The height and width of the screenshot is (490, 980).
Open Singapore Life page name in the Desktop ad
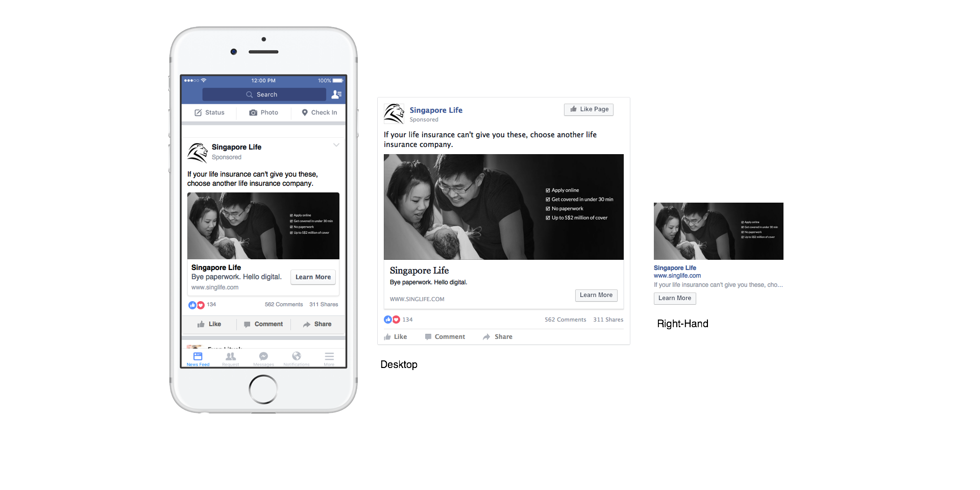tap(436, 110)
